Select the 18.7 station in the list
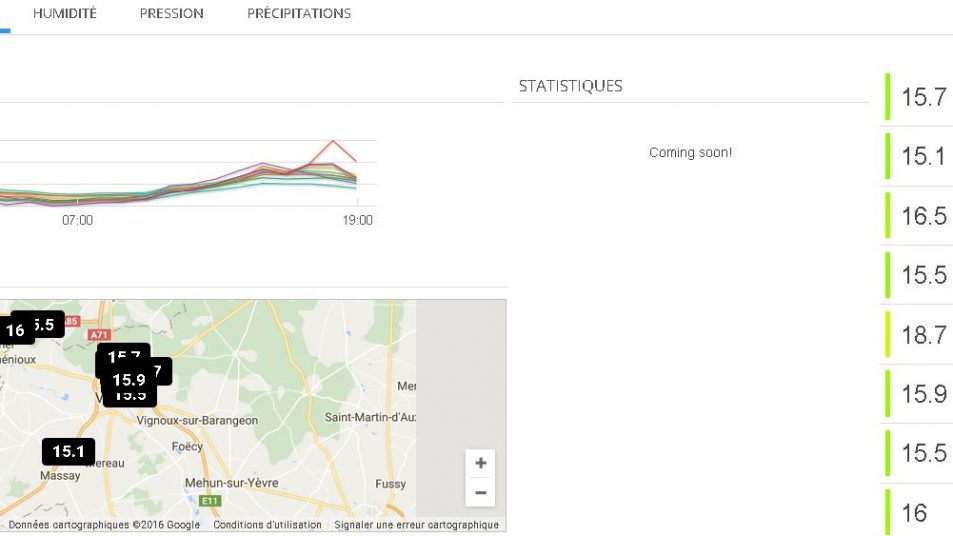Viewport: 953px width, 536px height. 923,335
